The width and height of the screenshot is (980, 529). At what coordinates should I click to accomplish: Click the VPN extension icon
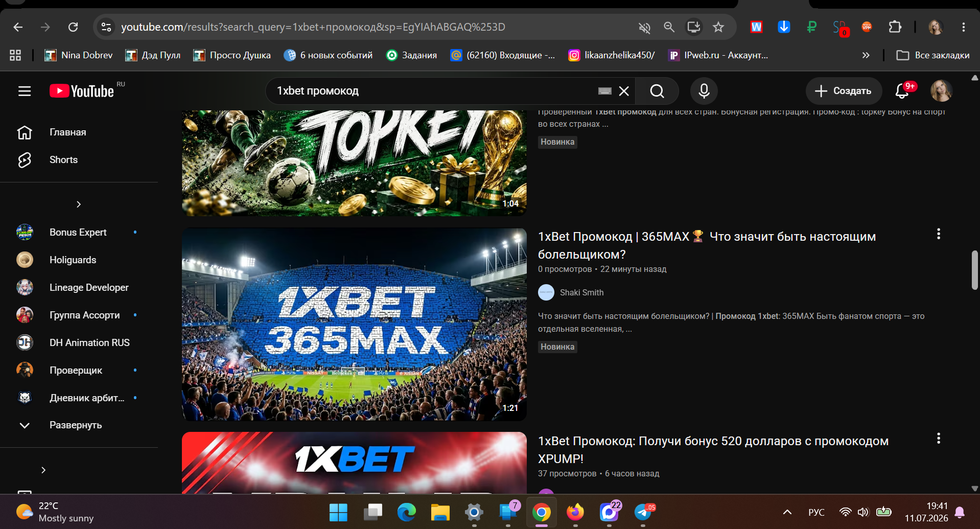point(867,27)
